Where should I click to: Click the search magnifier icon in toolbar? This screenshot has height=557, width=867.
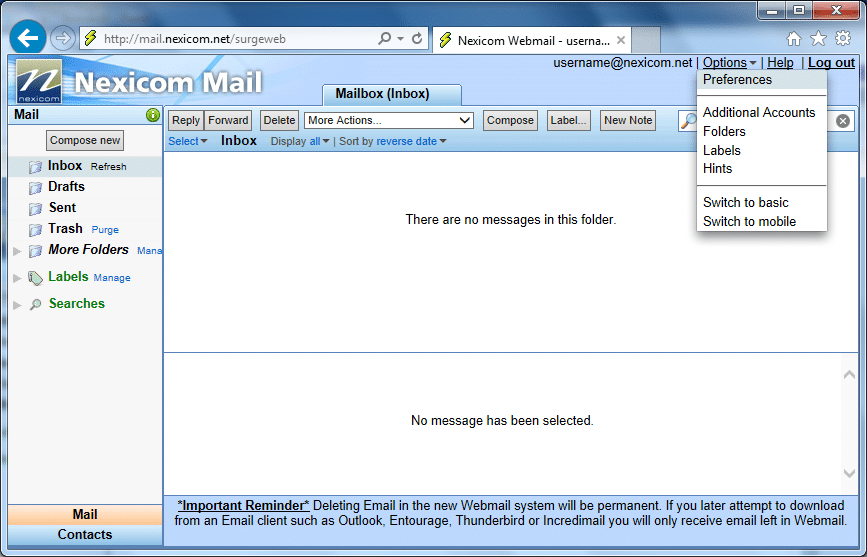pos(688,121)
